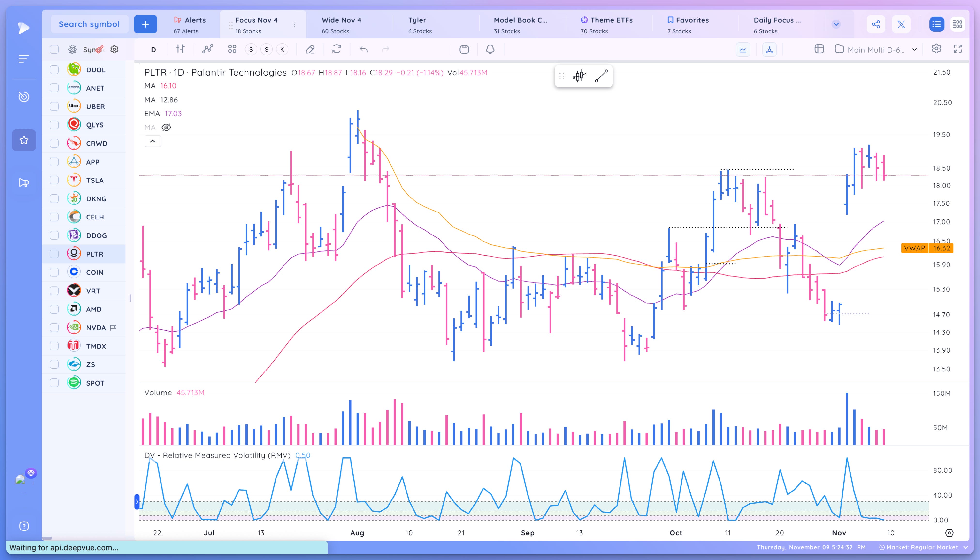Select the eraser tool icon
Screen dimensions: 980x560
(310, 49)
